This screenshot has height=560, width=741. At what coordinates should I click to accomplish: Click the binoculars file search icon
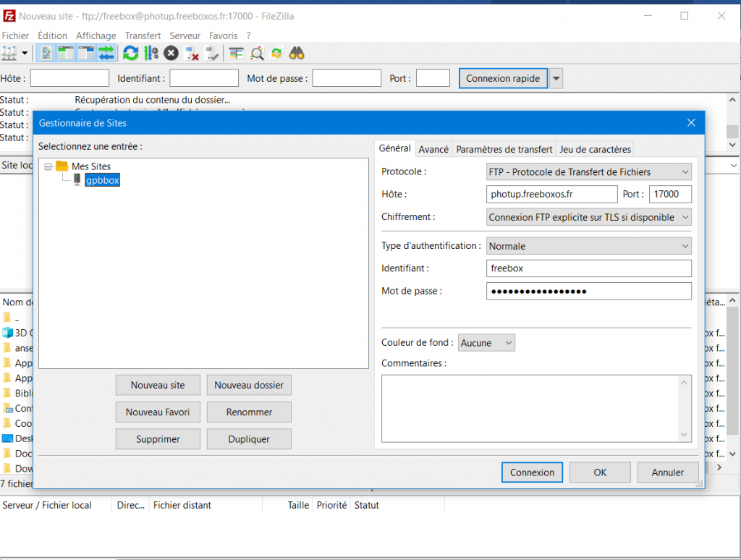click(x=297, y=53)
